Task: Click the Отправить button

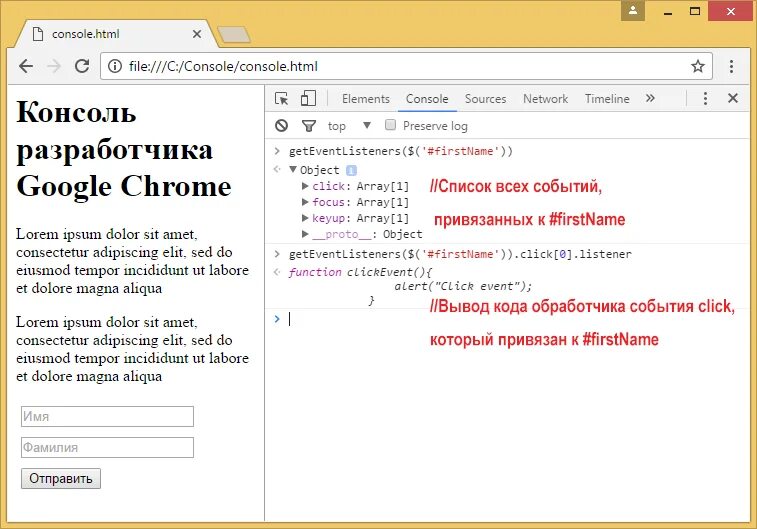Action: coord(61,478)
